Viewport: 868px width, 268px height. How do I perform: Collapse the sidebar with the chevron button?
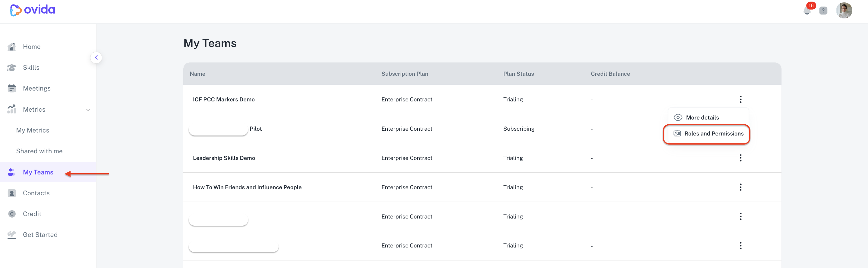pyautogui.click(x=96, y=58)
